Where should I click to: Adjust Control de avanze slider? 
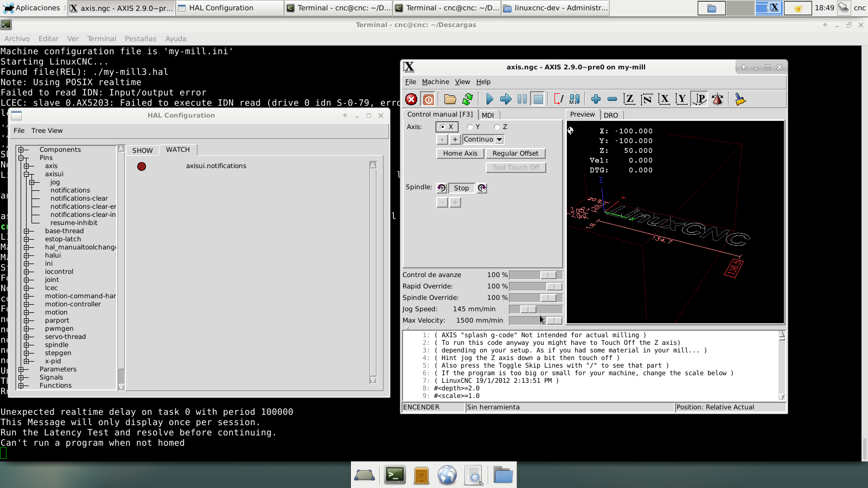tap(535, 275)
